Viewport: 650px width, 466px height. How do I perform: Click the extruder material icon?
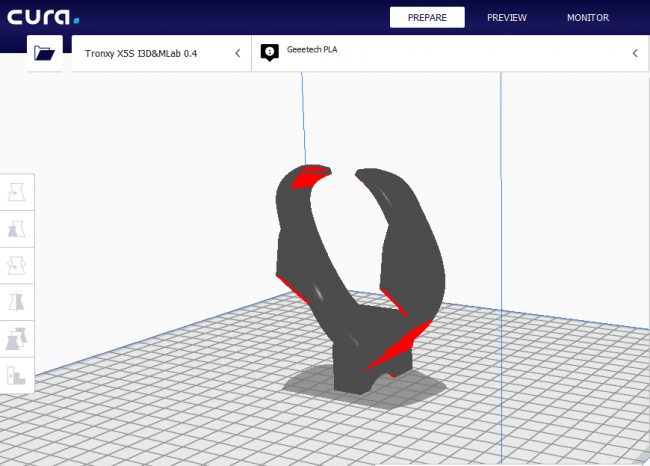[268, 53]
